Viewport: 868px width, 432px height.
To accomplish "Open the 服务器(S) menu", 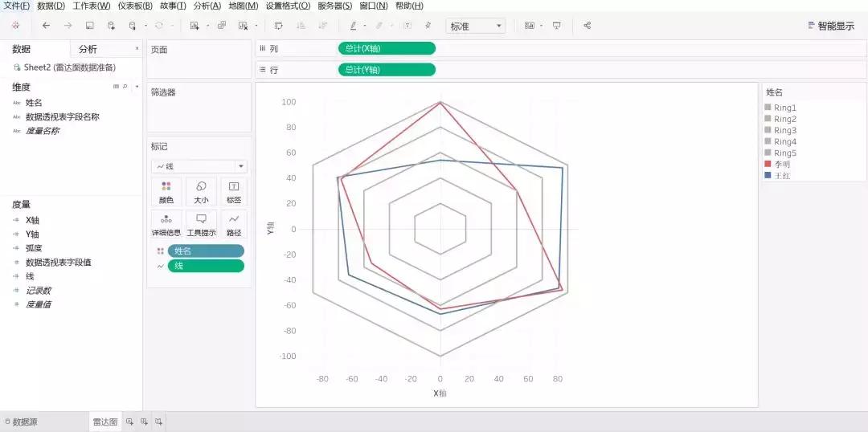I will pos(335,6).
